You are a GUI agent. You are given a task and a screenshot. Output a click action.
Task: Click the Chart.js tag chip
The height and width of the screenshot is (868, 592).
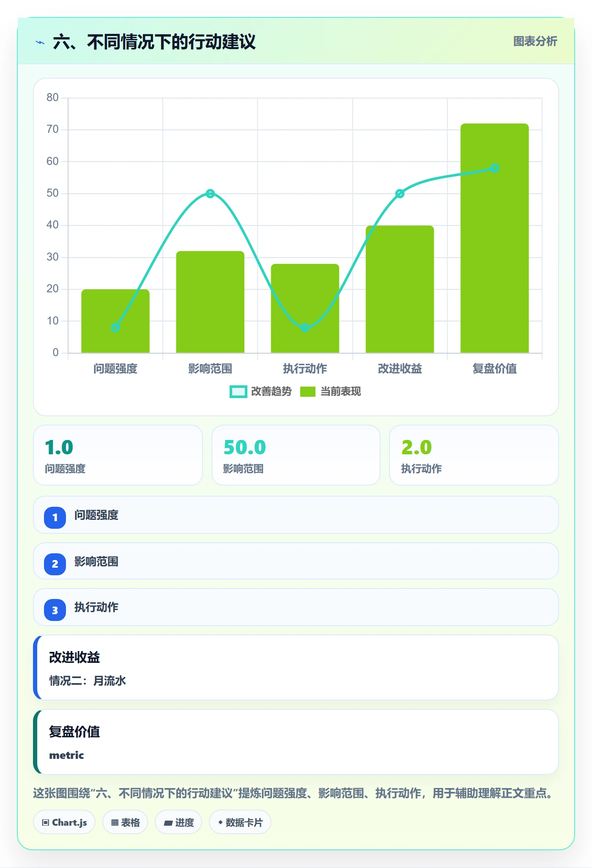[x=64, y=822]
